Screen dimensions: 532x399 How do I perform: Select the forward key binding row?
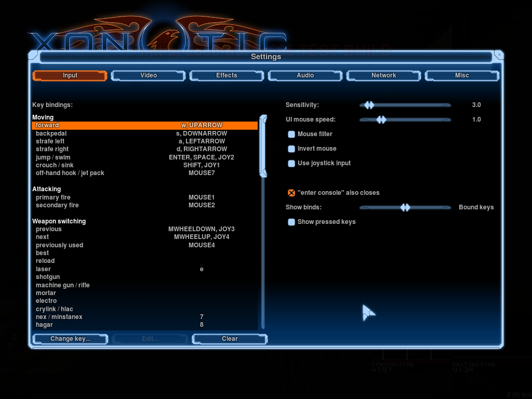(145, 125)
